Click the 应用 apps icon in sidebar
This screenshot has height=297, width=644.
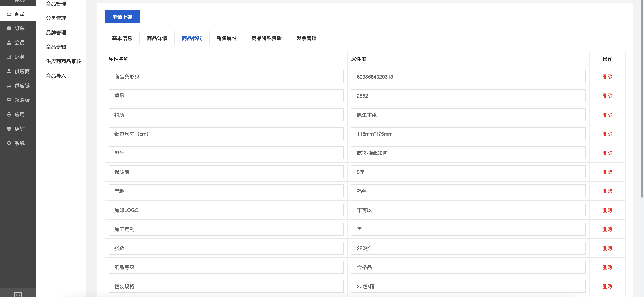[9, 115]
